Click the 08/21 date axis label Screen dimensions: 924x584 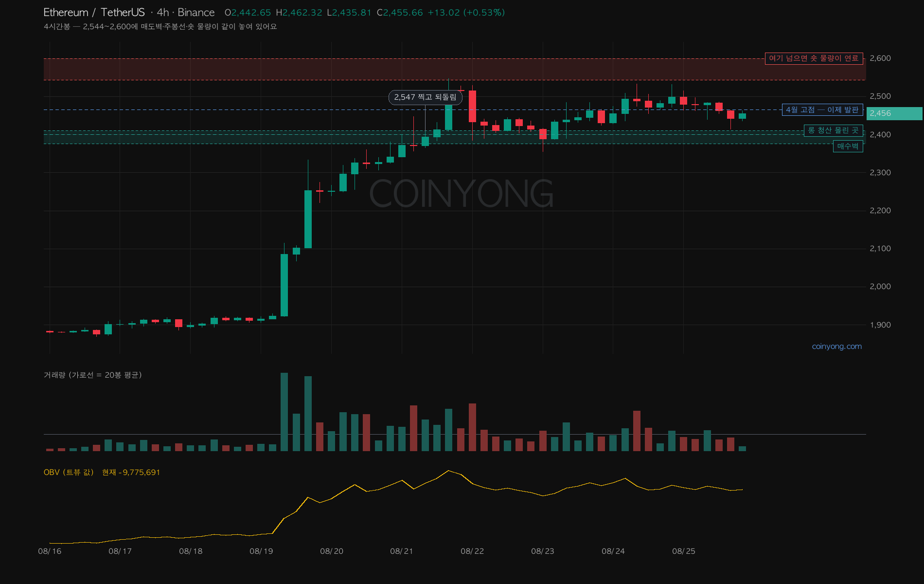(x=402, y=551)
